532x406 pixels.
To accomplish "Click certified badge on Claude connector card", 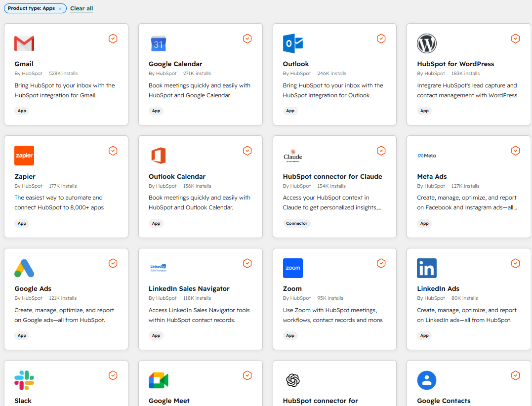I will [x=381, y=151].
